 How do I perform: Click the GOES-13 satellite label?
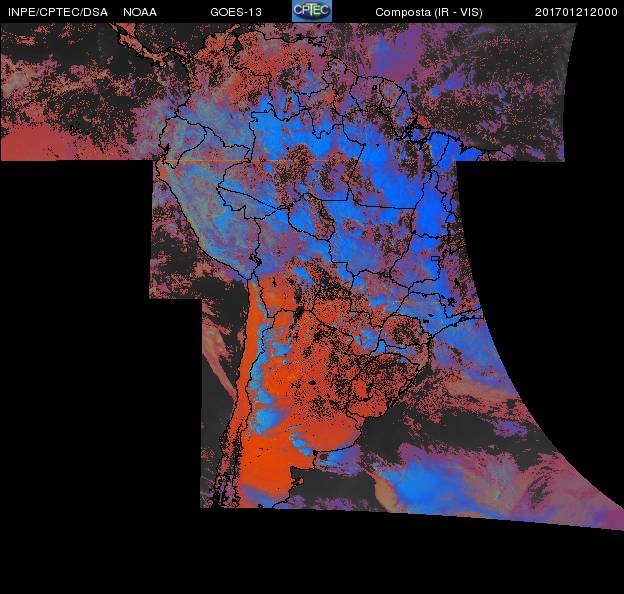coord(236,12)
